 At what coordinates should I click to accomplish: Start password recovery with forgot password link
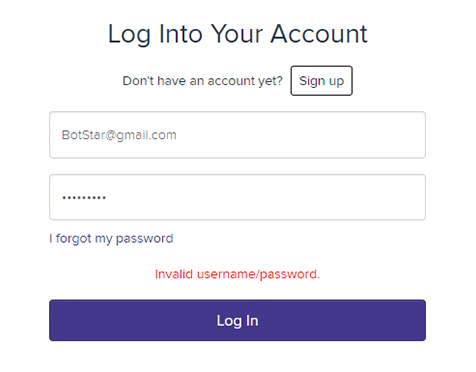coord(111,239)
